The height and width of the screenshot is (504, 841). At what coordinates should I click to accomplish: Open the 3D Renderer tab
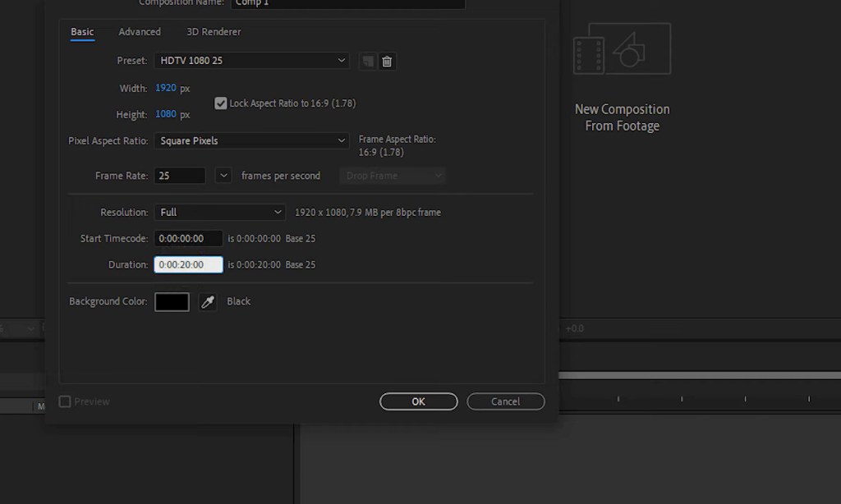click(x=213, y=31)
